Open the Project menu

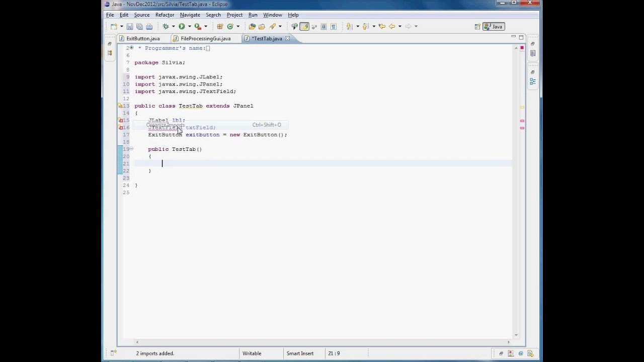pos(234,15)
